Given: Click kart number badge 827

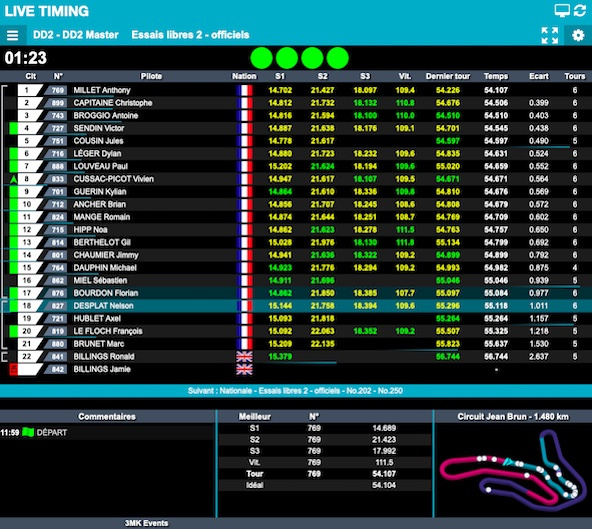Looking at the screenshot, I should tap(58, 306).
